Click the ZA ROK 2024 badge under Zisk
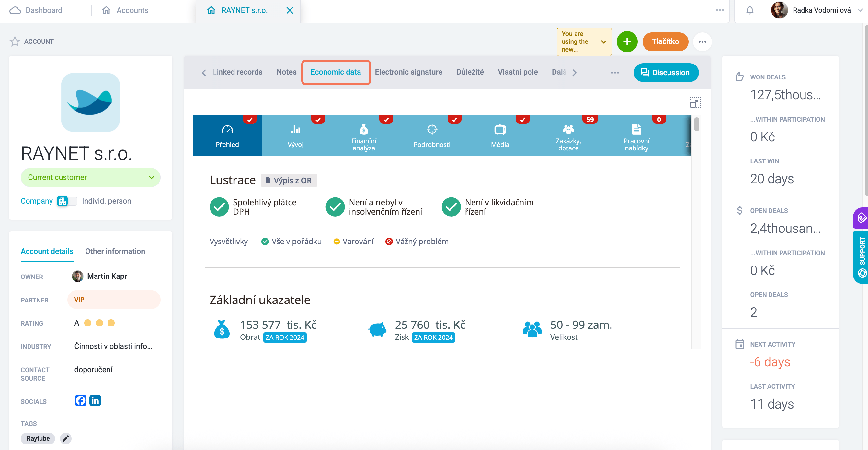The image size is (868, 450). [433, 337]
